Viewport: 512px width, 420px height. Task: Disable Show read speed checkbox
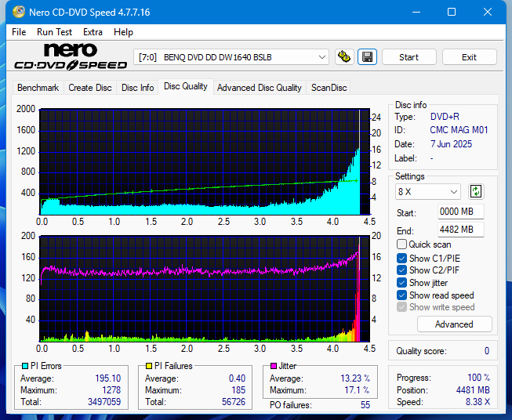(x=402, y=295)
